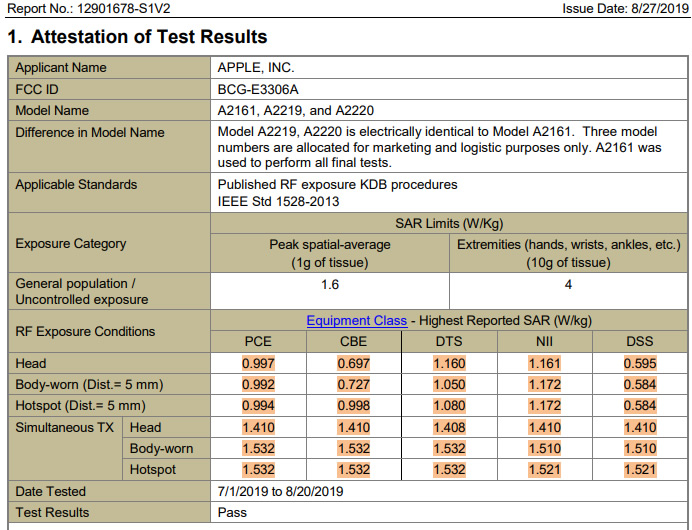Click the FCC ID value BCG-E3306A

259,89
